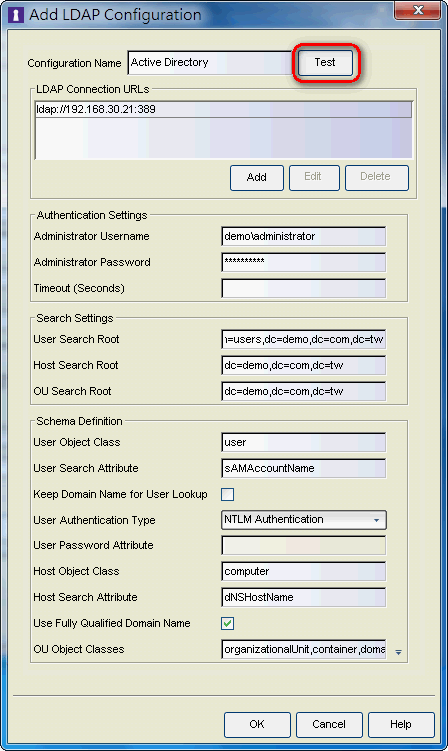Click the User Search Attribute field
Viewport: 448px width, 751px height.
coord(304,468)
